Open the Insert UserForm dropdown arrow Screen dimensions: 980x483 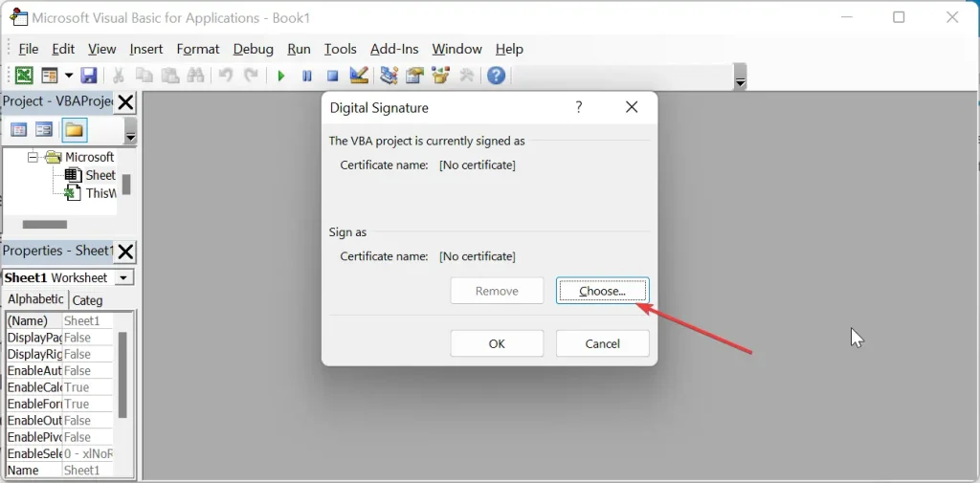68,76
